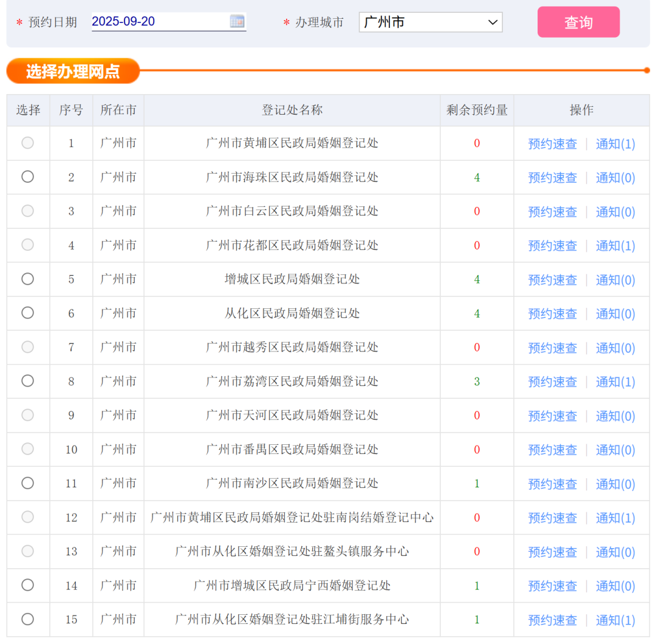Click 通知(1) for 花都区 registry

click(615, 246)
